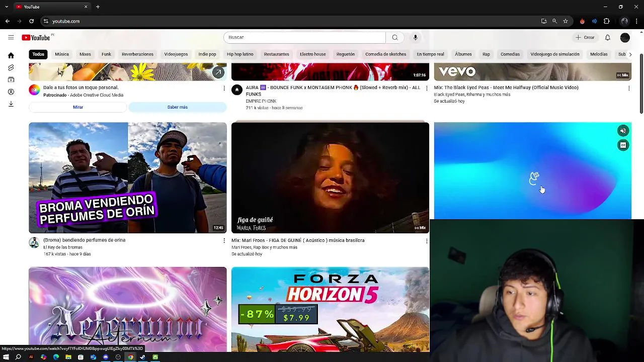644x362 pixels.
Task: Open a new Chrome tab
Action: pyautogui.click(x=98, y=7)
